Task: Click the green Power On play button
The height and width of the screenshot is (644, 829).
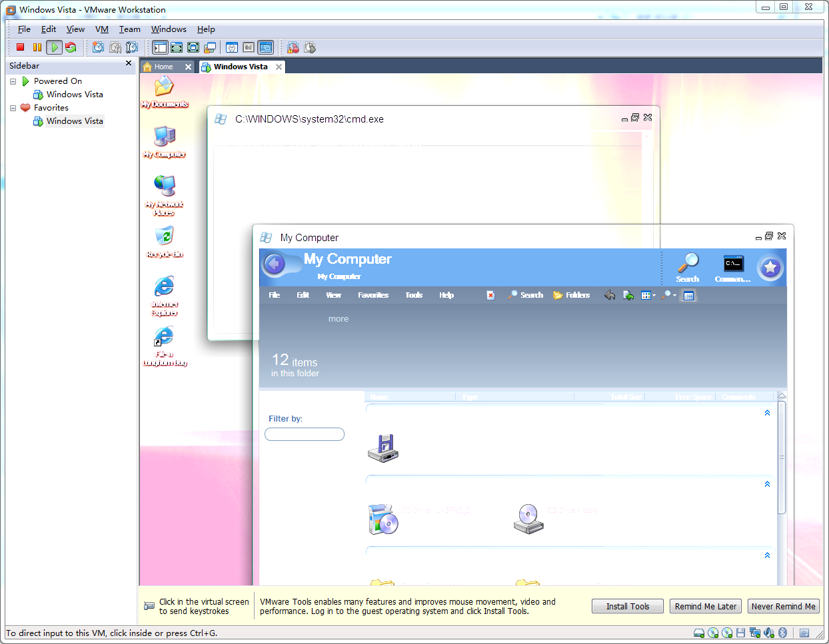Action: (x=55, y=47)
